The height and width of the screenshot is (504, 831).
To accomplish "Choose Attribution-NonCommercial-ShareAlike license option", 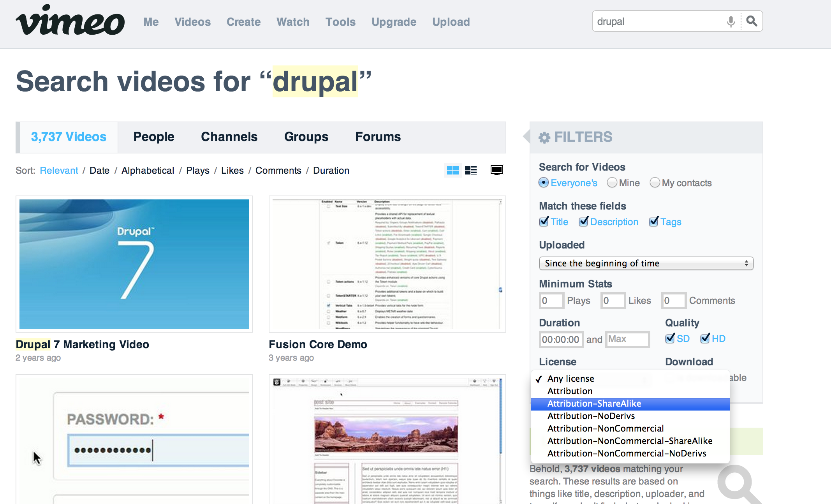I will [630, 441].
